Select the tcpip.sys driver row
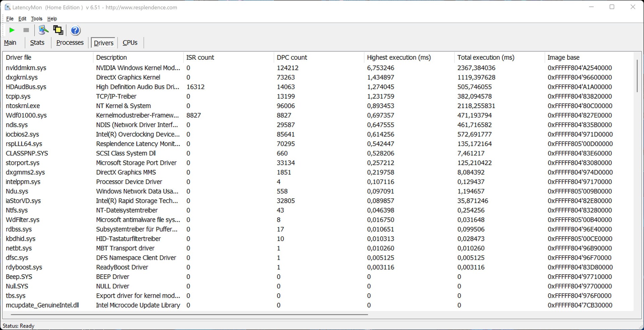Screen dimensions: 644x330 pos(318,96)
